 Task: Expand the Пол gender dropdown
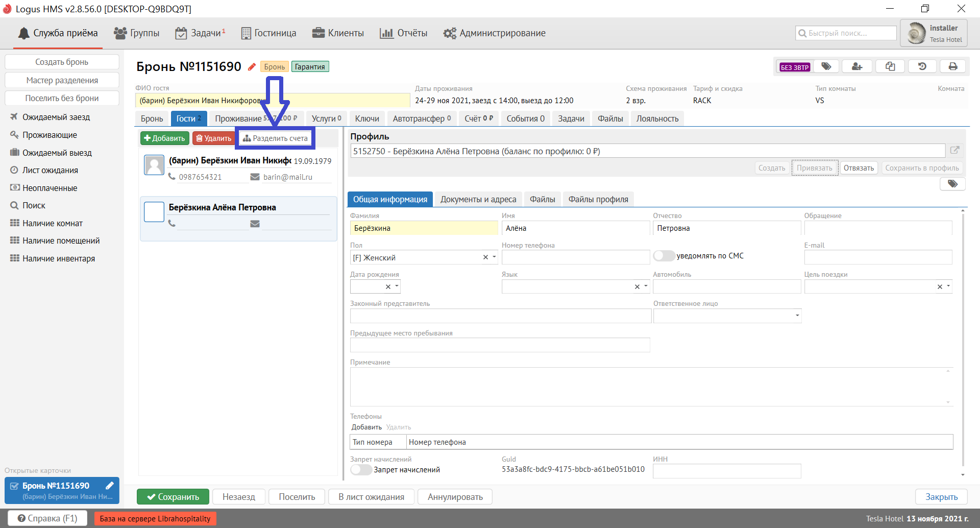point(494,257)
